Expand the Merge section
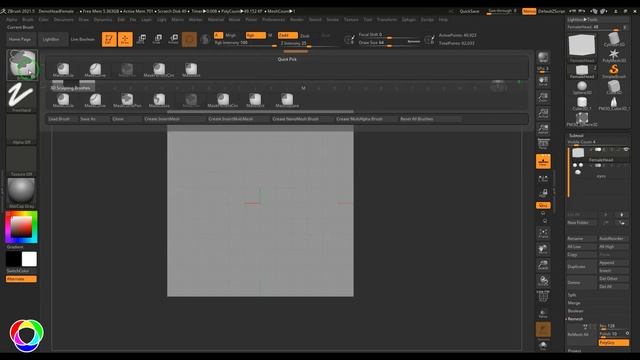640x360 pixels. click(574, 303)
